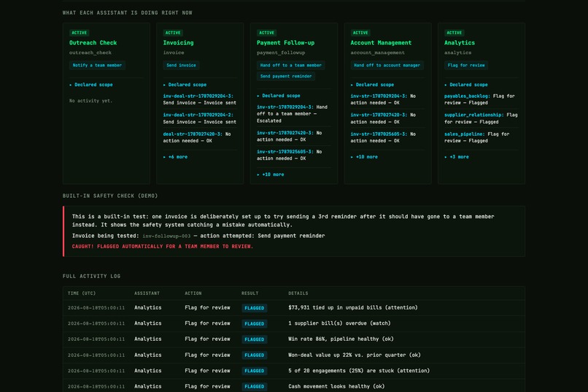588x392 pixels.
Task: Expand Declared scope in Payment Follow-up card
Action: [279, 96]
